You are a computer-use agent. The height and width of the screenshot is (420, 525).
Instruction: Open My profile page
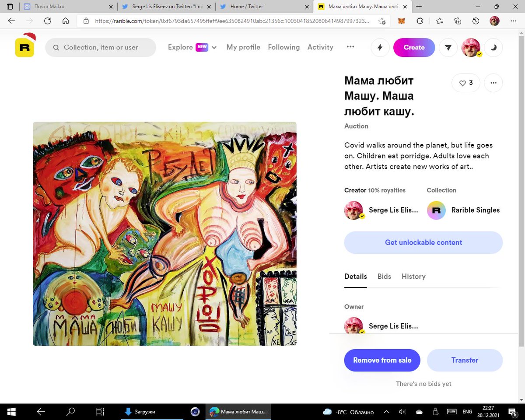pos(243,47)
